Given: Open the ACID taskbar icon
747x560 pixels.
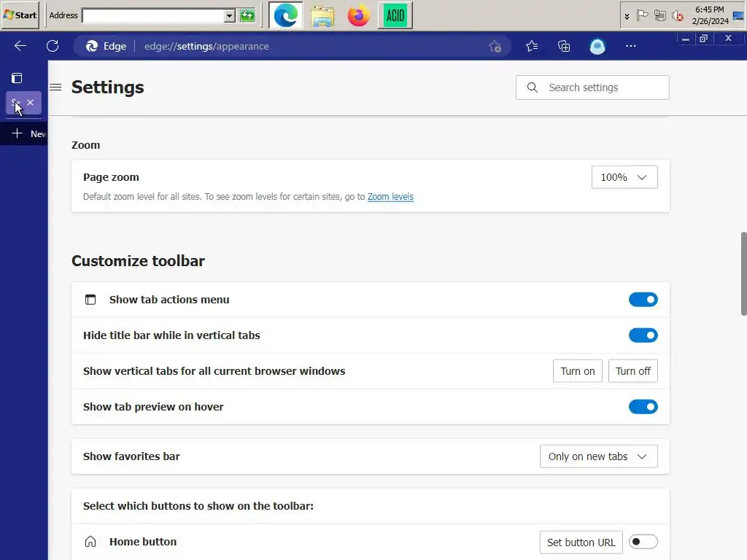Looking at the screenshot, I should tap(395, 16).
